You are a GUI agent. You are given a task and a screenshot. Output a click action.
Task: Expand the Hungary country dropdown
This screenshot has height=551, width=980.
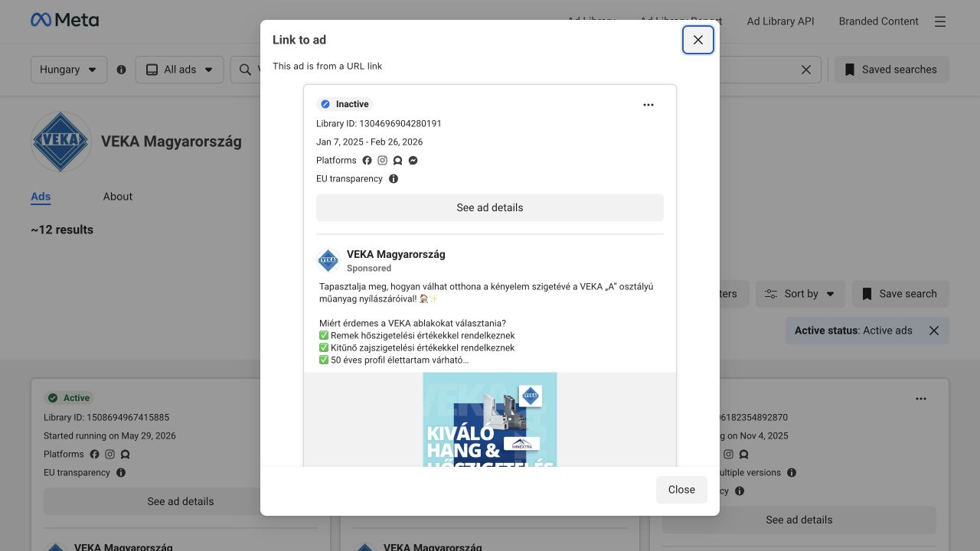(69, 70)
